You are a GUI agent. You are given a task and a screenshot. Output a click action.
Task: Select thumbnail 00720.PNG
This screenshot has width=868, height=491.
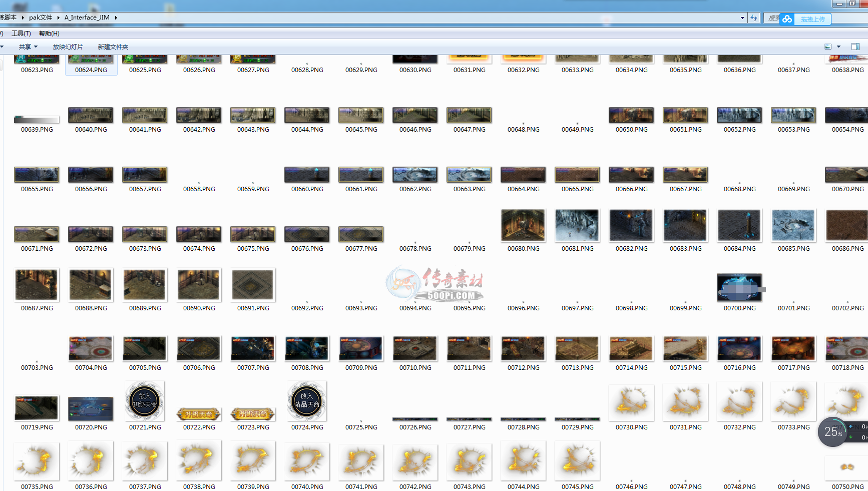pos(91,408)
